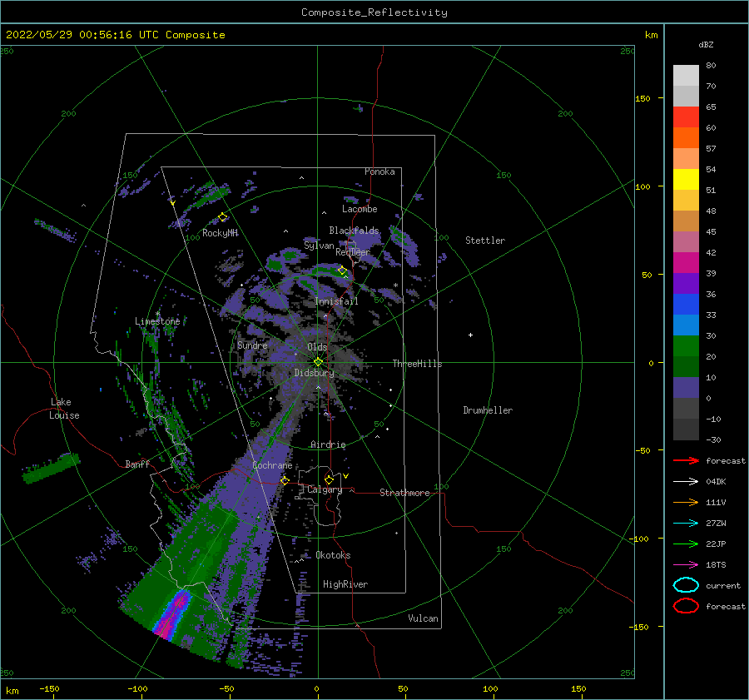Select the orange 111V arrow in legend
This screenshot has width=749, height=700.
click(686, 502)
